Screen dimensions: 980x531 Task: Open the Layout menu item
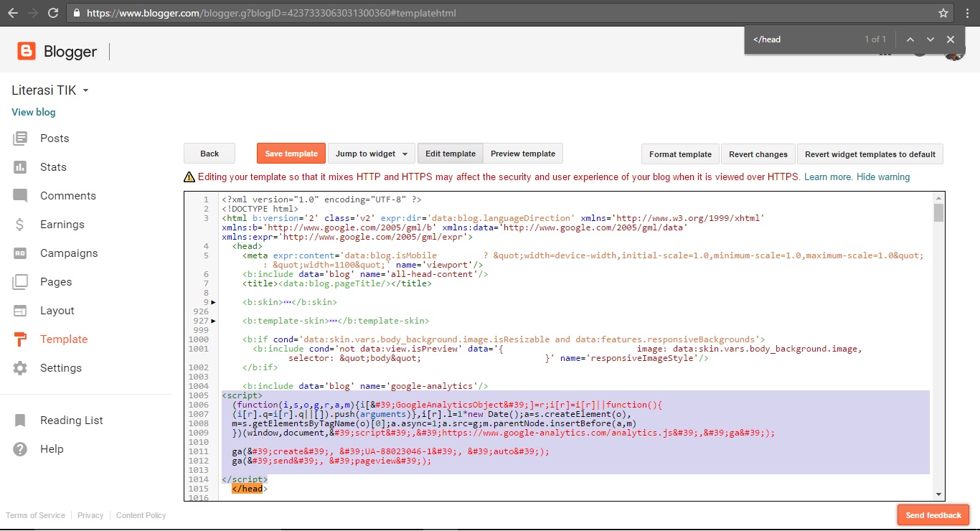[57, 311]
